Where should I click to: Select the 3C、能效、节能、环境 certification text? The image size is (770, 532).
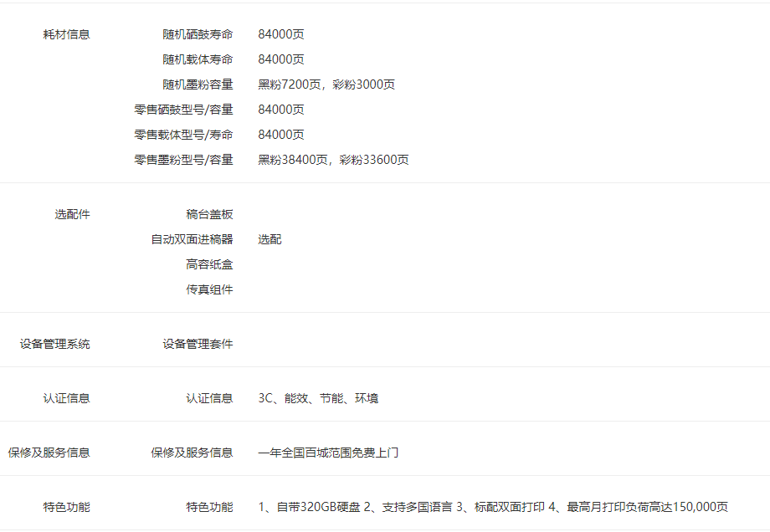(x=318, y=398)
